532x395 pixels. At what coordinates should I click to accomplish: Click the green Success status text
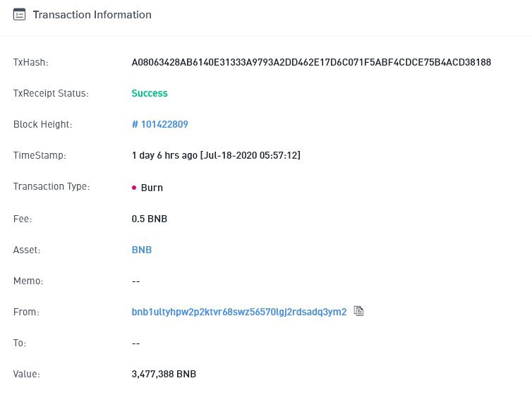pos(150,93)
